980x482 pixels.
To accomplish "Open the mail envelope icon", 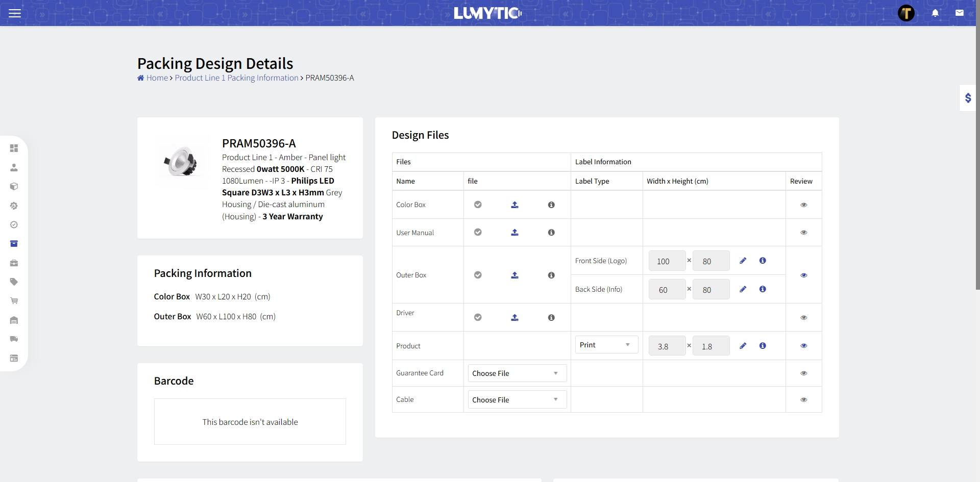I will (960, 13).
